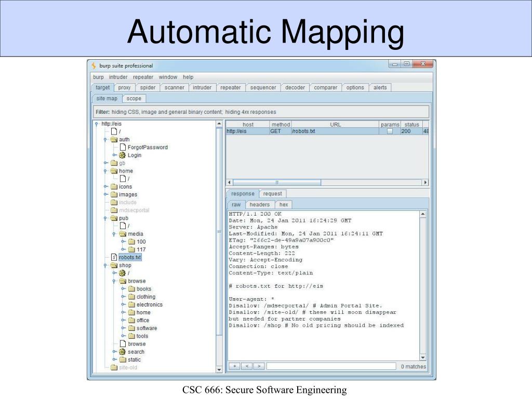Click the Login gear icon

pos(122,155)
